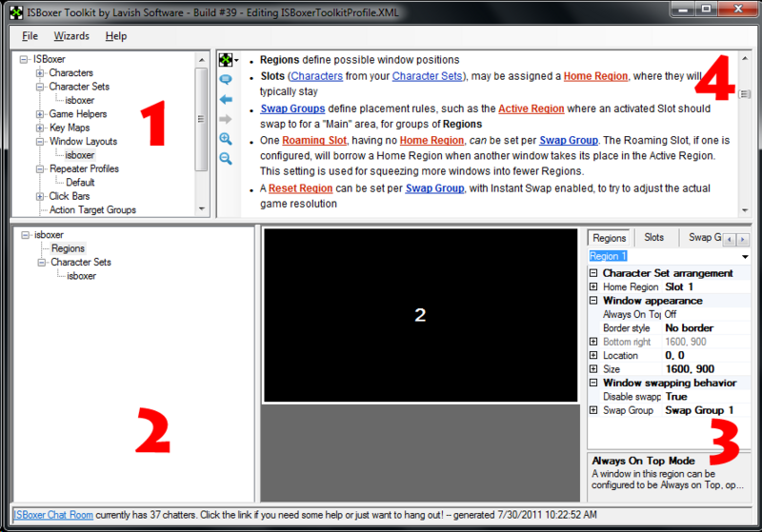The width and height of the screenshot is (762, 532).
Task: Zoom in with the magnifier plus icon
Action: pyautogui.click(x=226, y=139)
